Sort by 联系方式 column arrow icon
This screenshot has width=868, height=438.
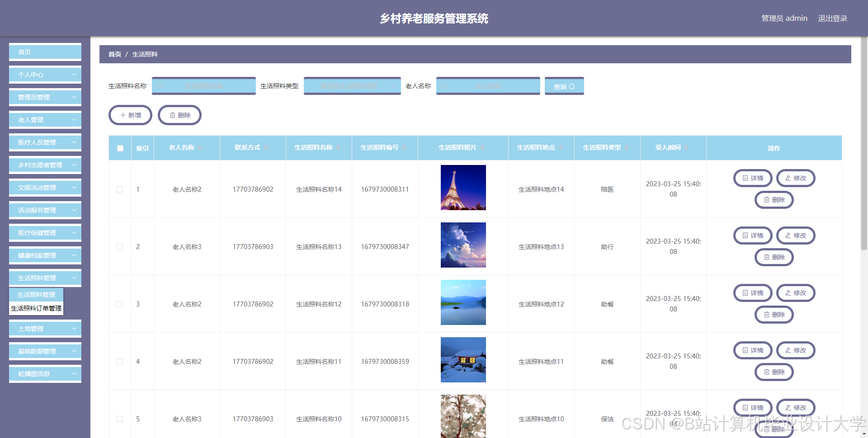pos(266,148)
